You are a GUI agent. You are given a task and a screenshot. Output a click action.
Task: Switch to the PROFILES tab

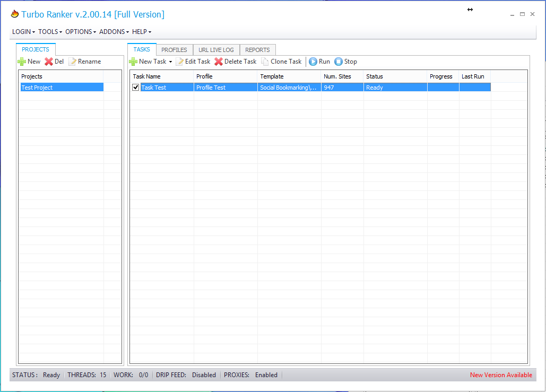[174, 50]
